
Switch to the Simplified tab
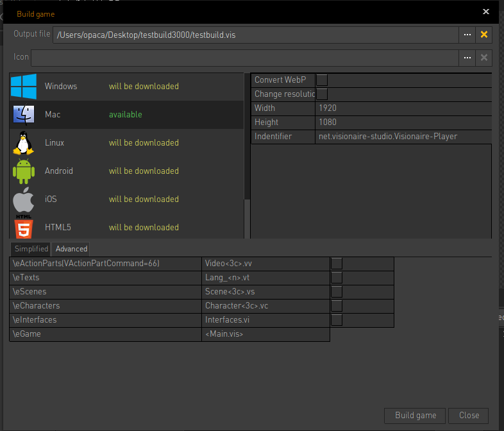(31, 249)
